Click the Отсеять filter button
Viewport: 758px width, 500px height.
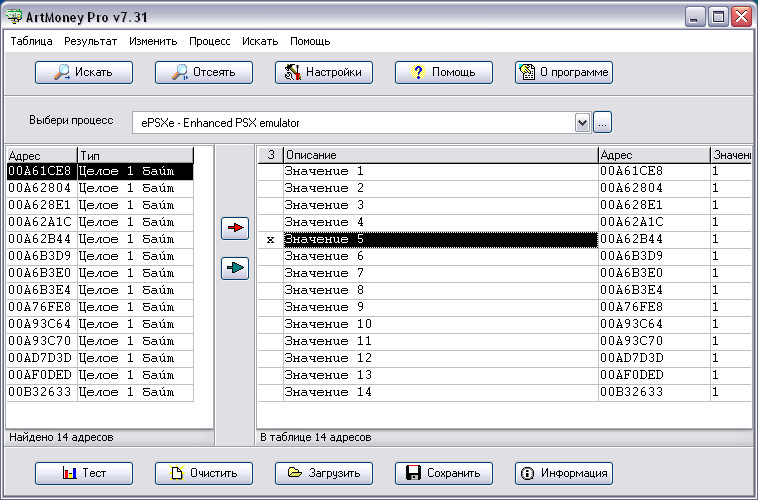click(x=204, y=73)
